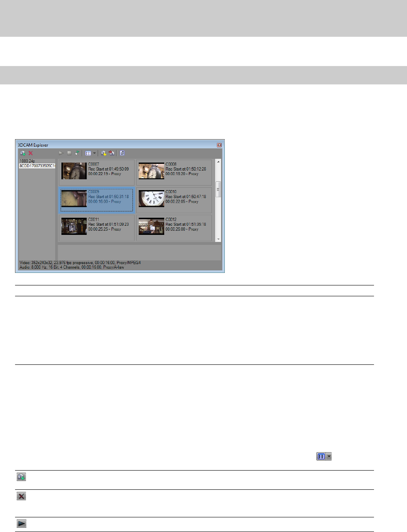Click the clip list scrollbar thumb
Screen dimensions: 407x532
[218, 189]
